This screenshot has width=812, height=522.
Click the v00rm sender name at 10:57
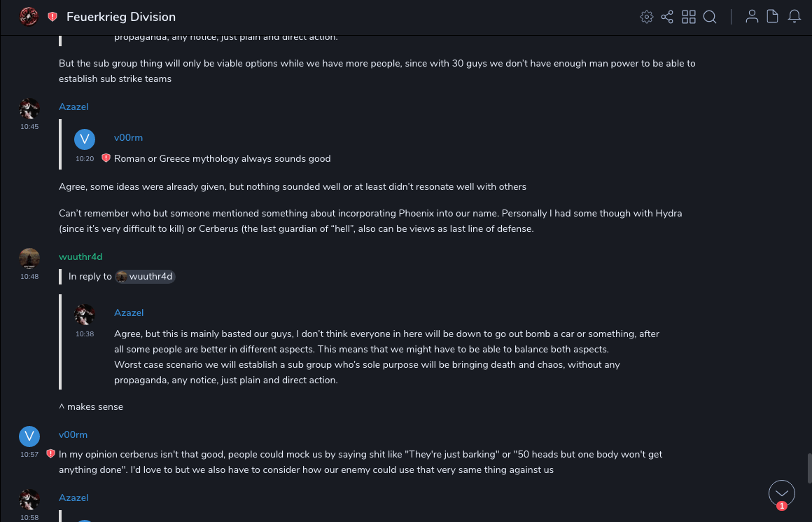[x=73, y=435]
